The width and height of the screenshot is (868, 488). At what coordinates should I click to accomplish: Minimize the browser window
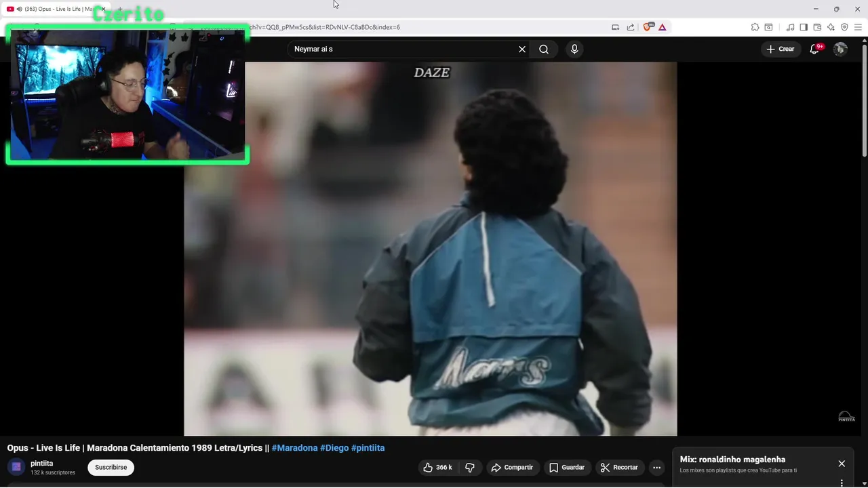(816, 9)
